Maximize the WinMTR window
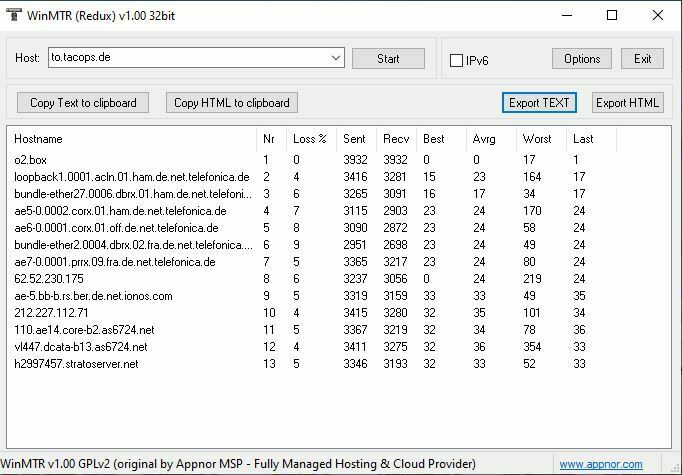 (612, 15)
